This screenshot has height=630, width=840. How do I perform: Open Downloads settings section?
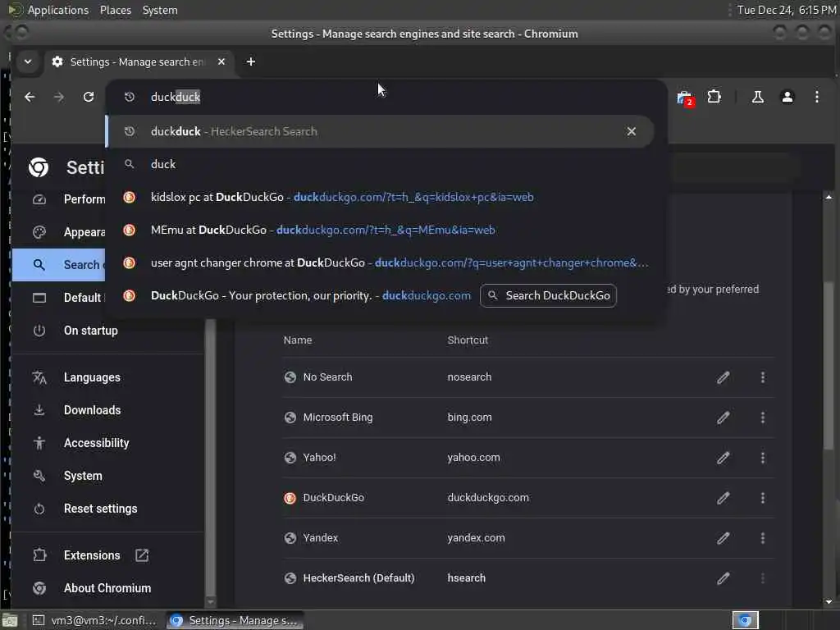pyautogui.click(x=107, y=410)
